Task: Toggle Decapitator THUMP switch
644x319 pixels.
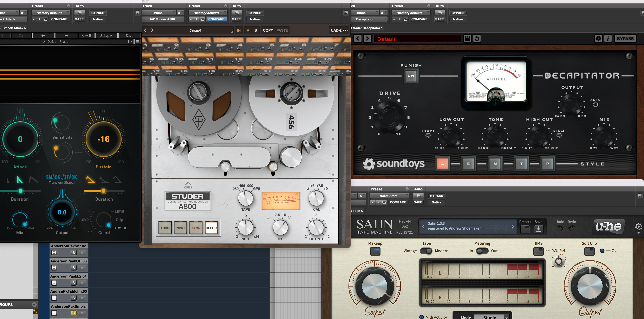Action: click(428, 135)
